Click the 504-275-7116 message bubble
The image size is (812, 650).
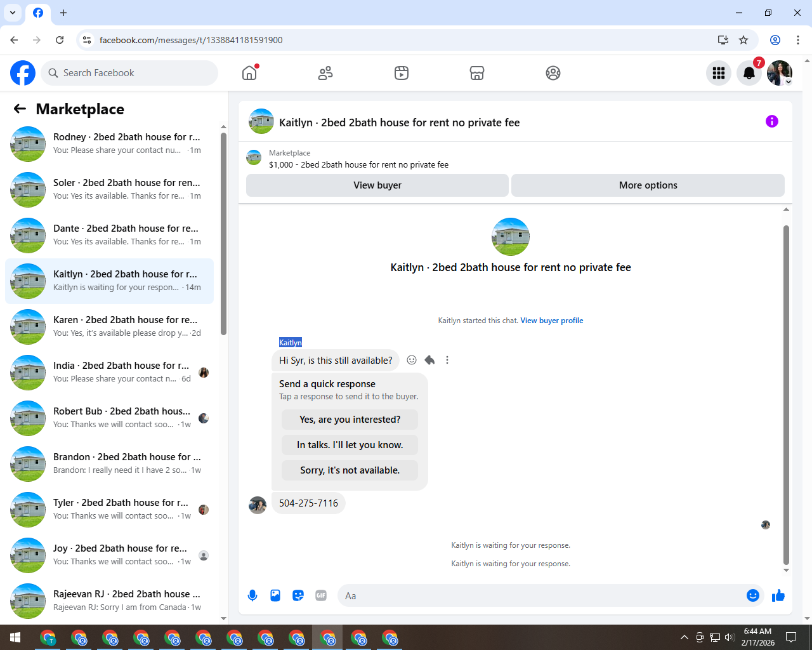(x=308, y=503)
